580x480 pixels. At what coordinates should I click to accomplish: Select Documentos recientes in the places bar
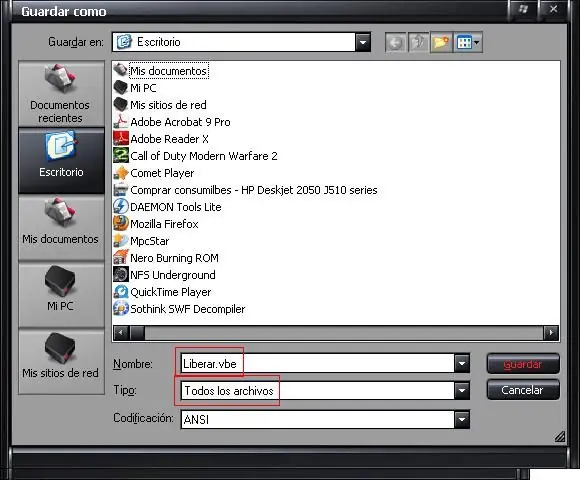(61, 94)
